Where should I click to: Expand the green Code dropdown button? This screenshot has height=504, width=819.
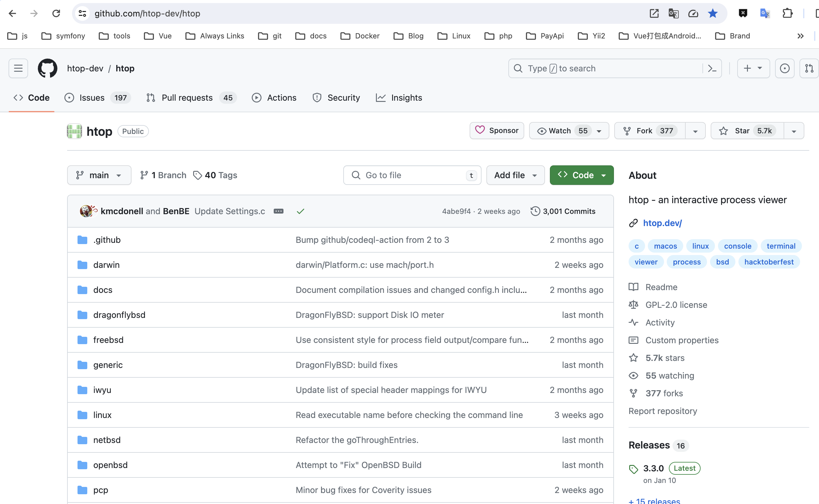581,175
